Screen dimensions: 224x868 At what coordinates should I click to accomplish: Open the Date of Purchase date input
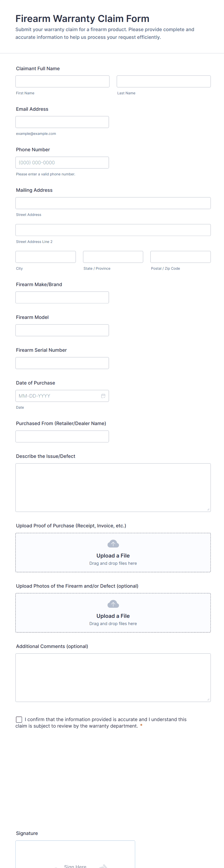click(x=57, y=396)
